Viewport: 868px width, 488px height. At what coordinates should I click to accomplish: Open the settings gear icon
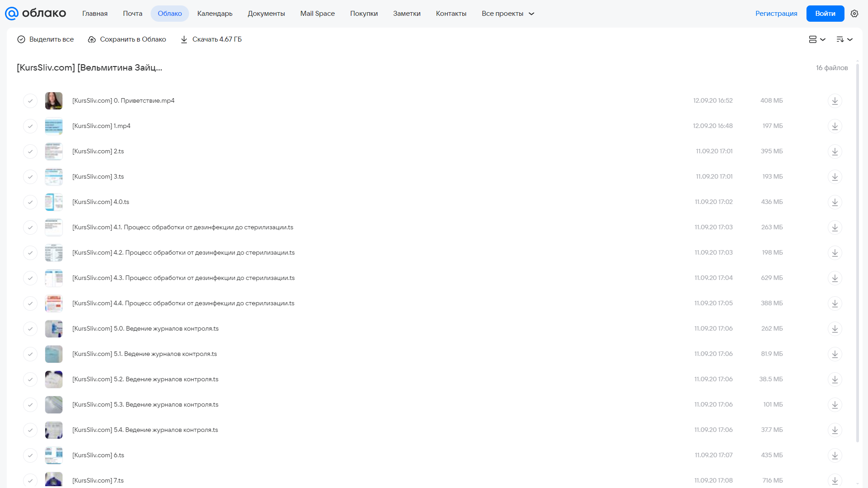click(x=854, y=14)
